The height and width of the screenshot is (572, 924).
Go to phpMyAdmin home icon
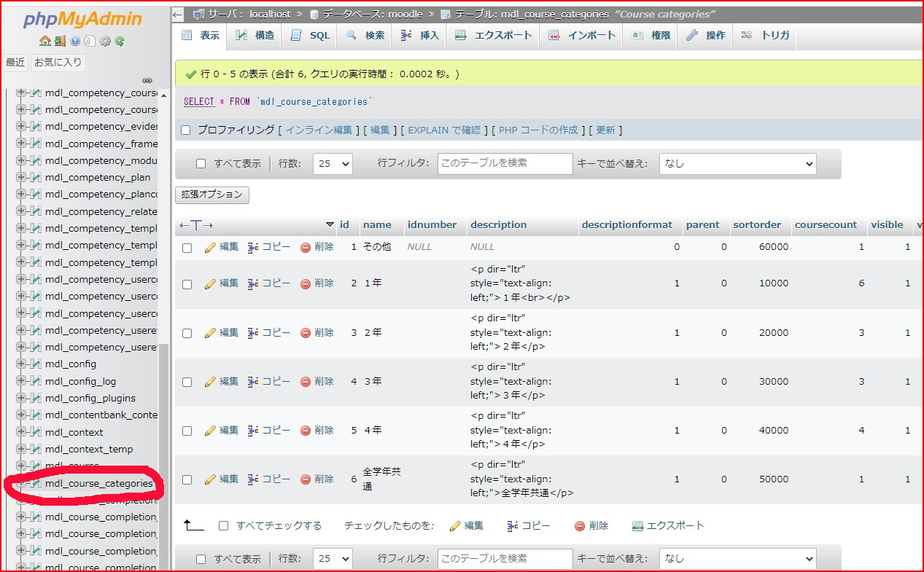[45, 42]
